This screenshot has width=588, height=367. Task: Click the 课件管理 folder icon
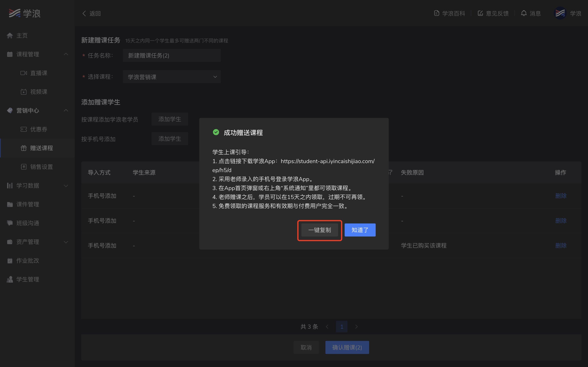pyautogui.click(x=10, y=204)
